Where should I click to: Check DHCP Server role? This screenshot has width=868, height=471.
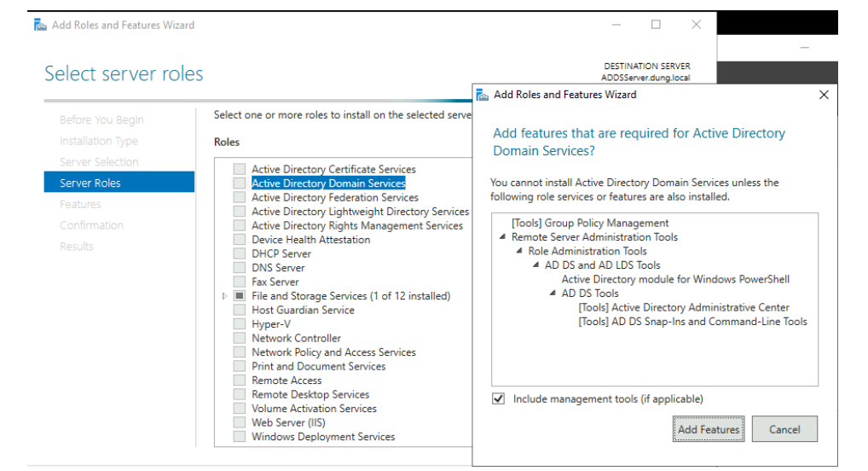[x=239, y=253]
